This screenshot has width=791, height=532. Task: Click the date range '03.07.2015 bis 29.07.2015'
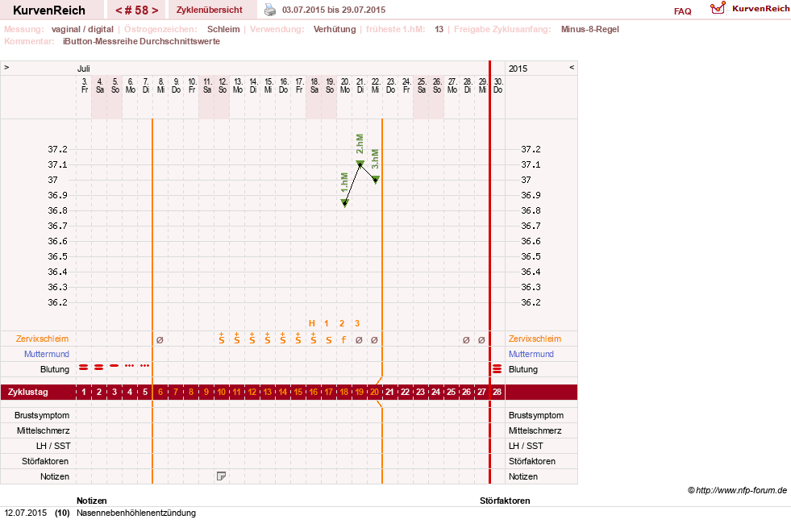pos(334,10)
